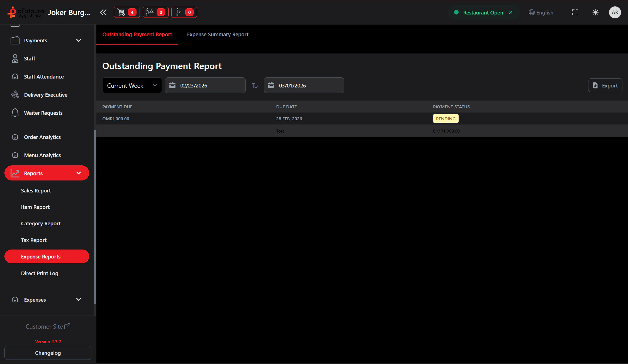The image size is (628, 364).
Task: Collapse the Reports section
Action: (x=79, y=173)
